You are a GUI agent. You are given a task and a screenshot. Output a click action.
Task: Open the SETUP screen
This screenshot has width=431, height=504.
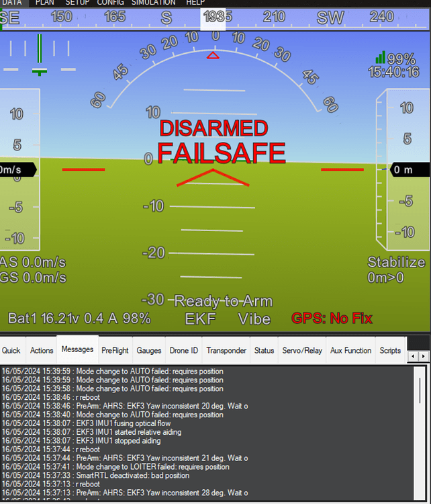(77, 3)
